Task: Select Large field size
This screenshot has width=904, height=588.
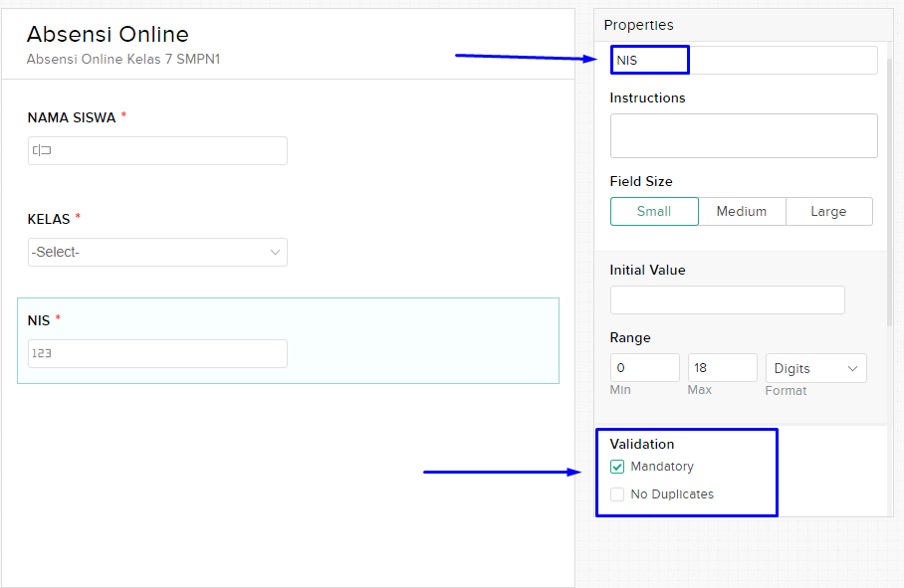Action: (828, 211)
